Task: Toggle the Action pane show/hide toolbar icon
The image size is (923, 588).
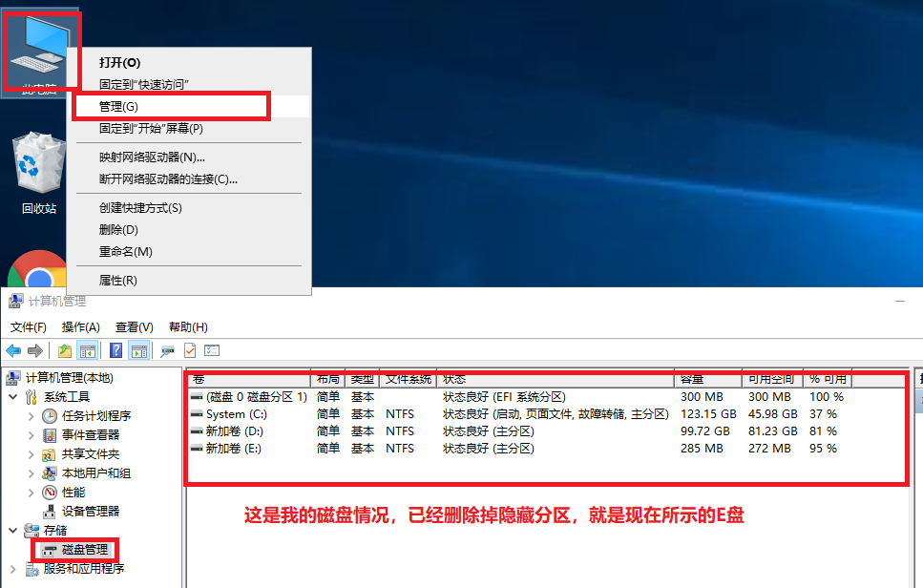Action: (x=137, y=349)
